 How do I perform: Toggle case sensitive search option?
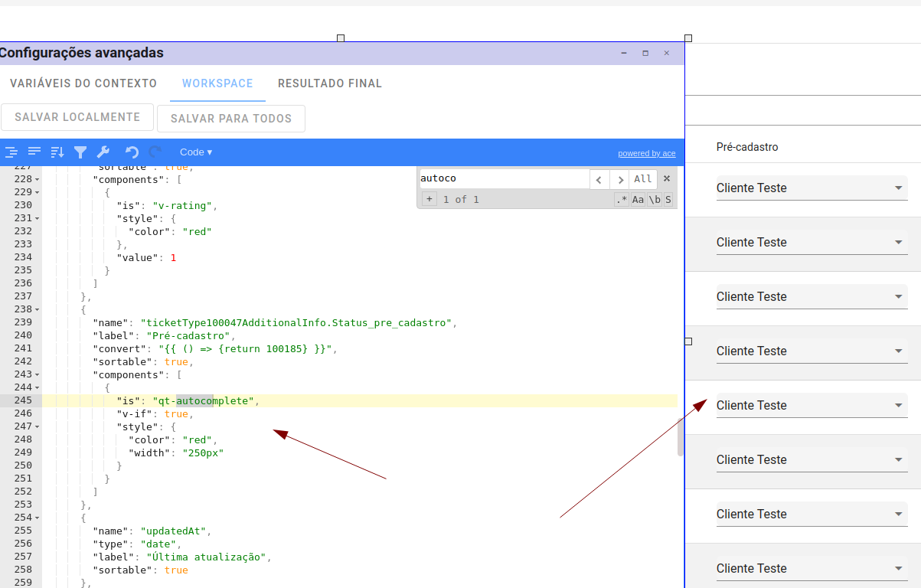[638, 200]
